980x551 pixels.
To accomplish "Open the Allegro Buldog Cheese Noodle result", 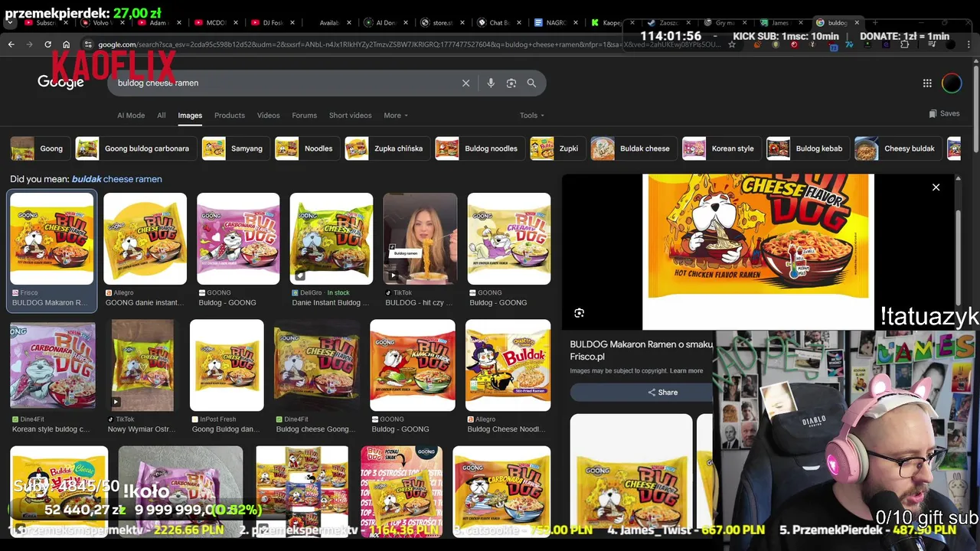I will (508, 378).
